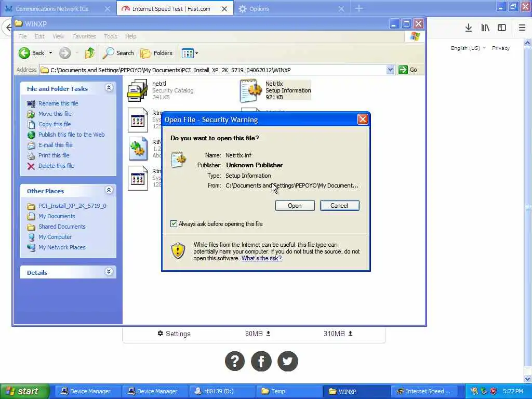
Task: Switch to Temp folder taskbar item
Action: (288, 391)
